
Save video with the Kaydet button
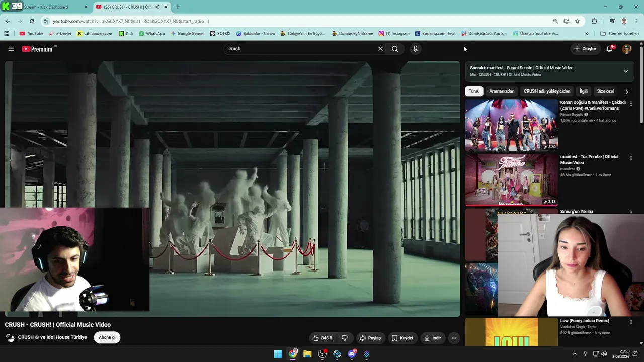402,338
